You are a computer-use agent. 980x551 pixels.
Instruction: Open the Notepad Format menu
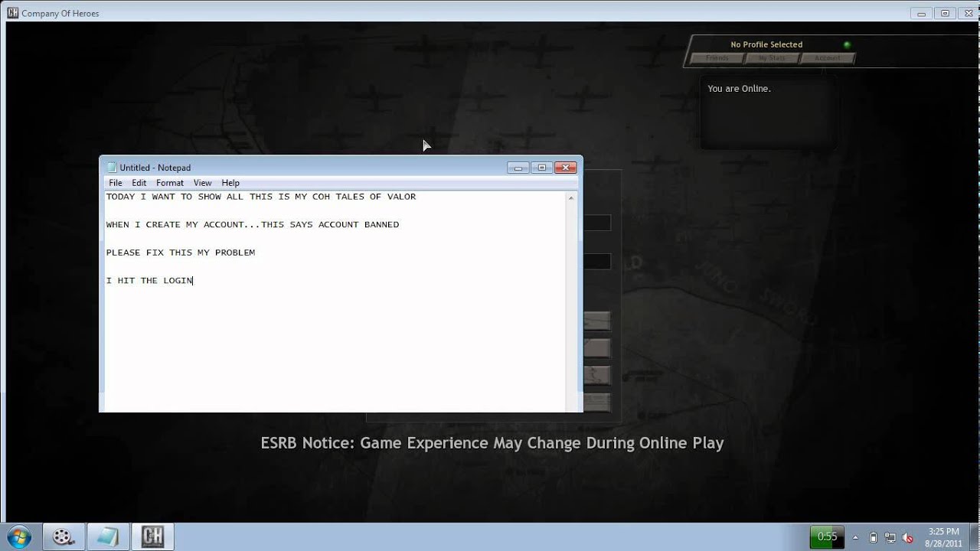[170, 183]
